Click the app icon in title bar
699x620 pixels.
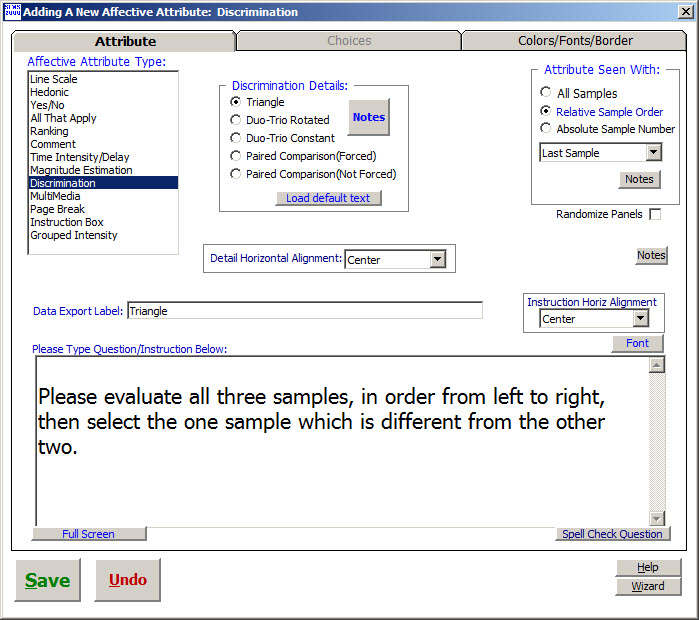coord(11,12)
